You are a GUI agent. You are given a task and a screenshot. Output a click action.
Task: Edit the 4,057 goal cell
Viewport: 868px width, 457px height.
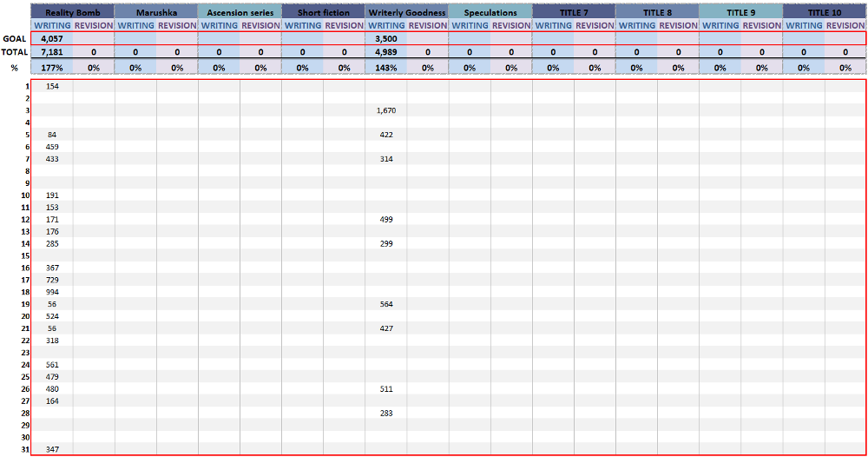(52, 39)
